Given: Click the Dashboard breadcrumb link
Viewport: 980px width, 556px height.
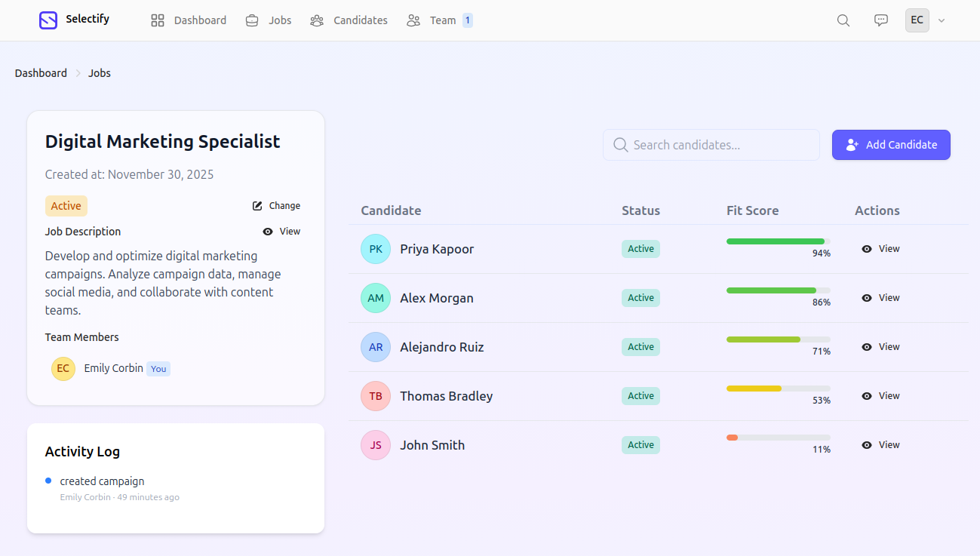Looking at the screenshot, I should click(x=41, y=72).
